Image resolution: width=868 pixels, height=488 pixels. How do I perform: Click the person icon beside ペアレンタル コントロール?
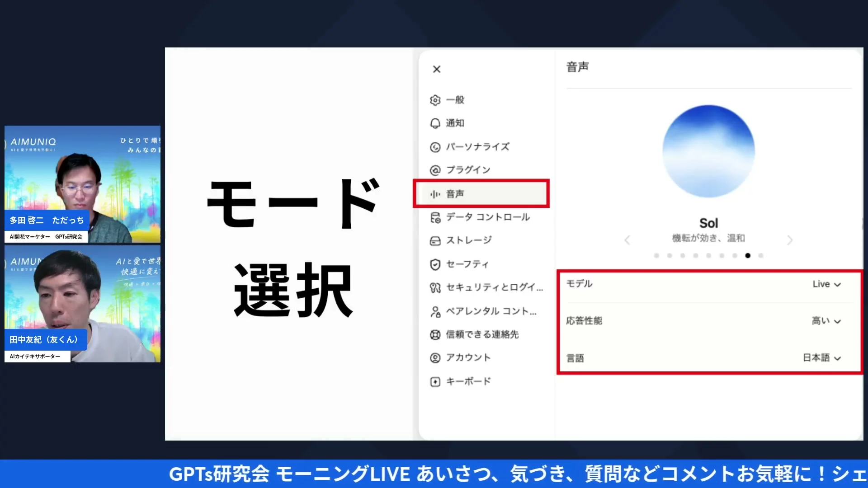435,311
